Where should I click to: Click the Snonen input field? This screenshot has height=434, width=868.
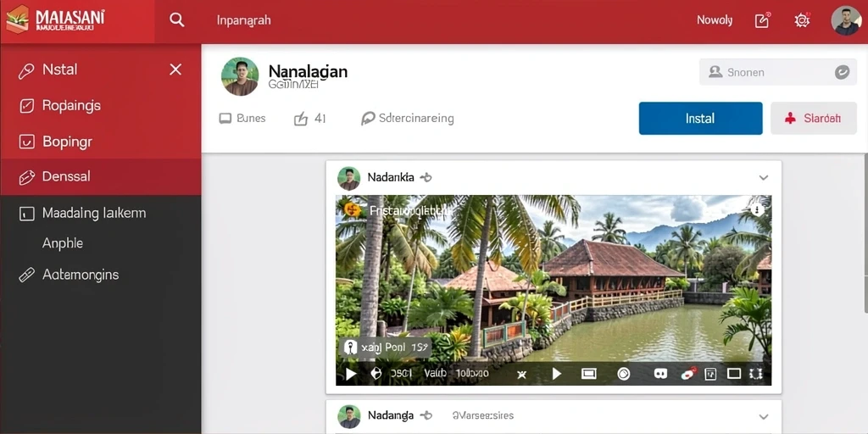tap(778, 72)
